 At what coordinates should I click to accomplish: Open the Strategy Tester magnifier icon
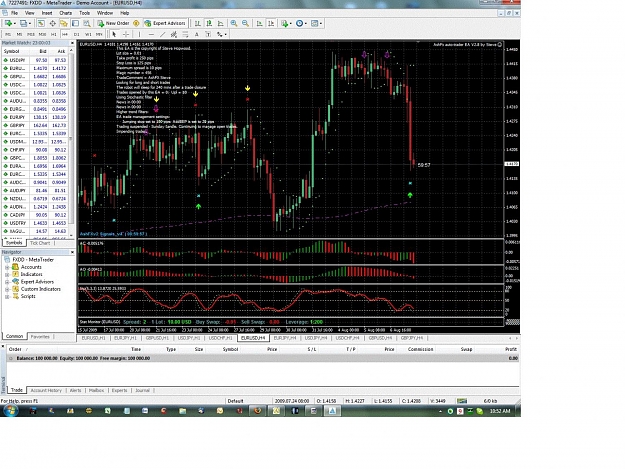pos(86,24)
